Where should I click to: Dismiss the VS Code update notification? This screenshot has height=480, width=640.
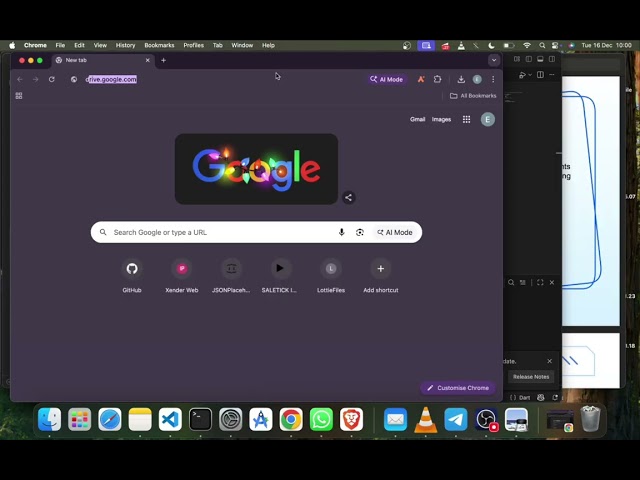[x=549, y=361]
